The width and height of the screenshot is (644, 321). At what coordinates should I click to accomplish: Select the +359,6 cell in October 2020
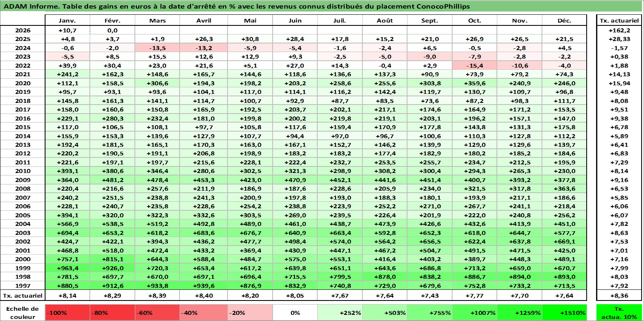475,83
